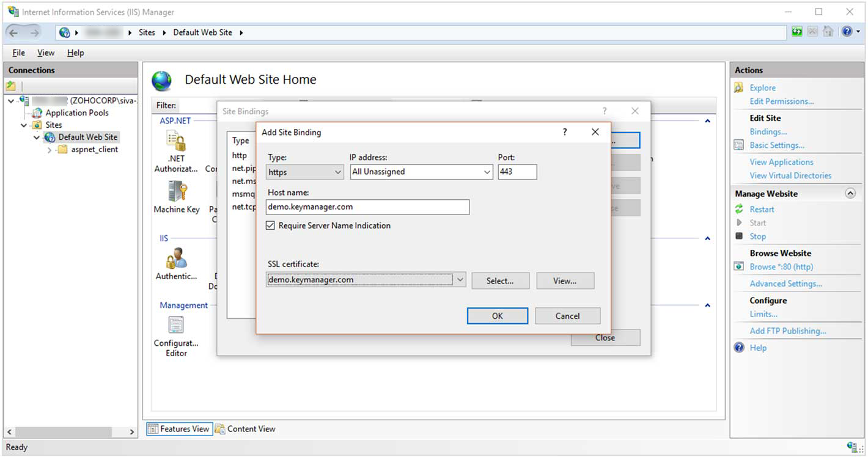Collapse the server node in Connections tree
The height and width of the screenshot is (457, 868).
pos(11,101)
